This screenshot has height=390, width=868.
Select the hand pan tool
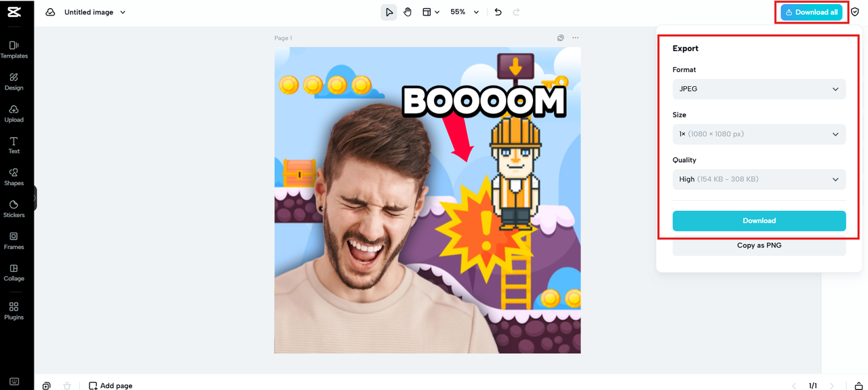tap(408, 12)
